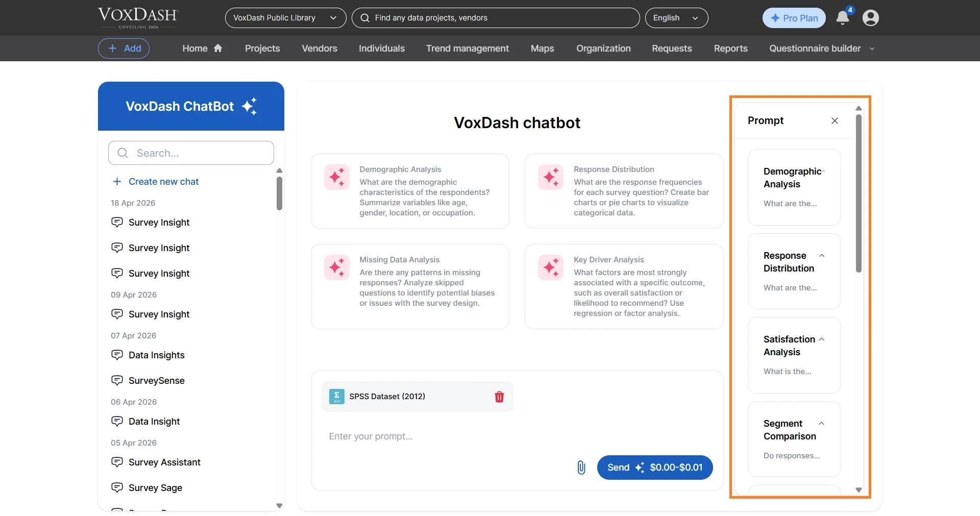Image resolution: width=980 pixels, height=516 pixels.
Task: Select the Key Driver Analysis suggestion card
Action: point(624,286)
